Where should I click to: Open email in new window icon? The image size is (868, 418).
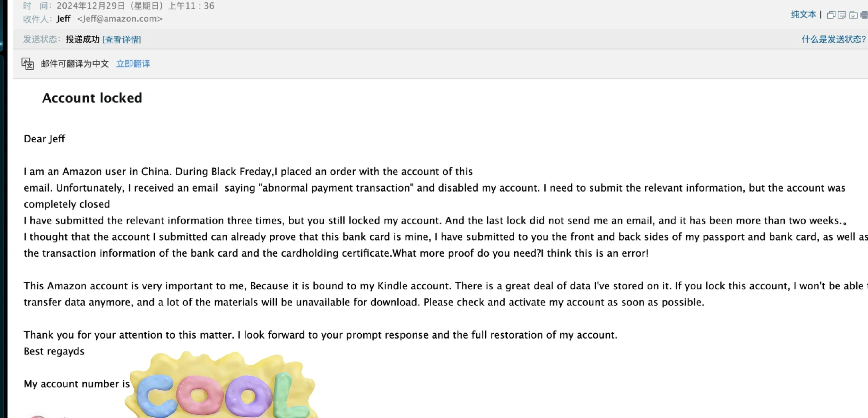coord(831,15)
